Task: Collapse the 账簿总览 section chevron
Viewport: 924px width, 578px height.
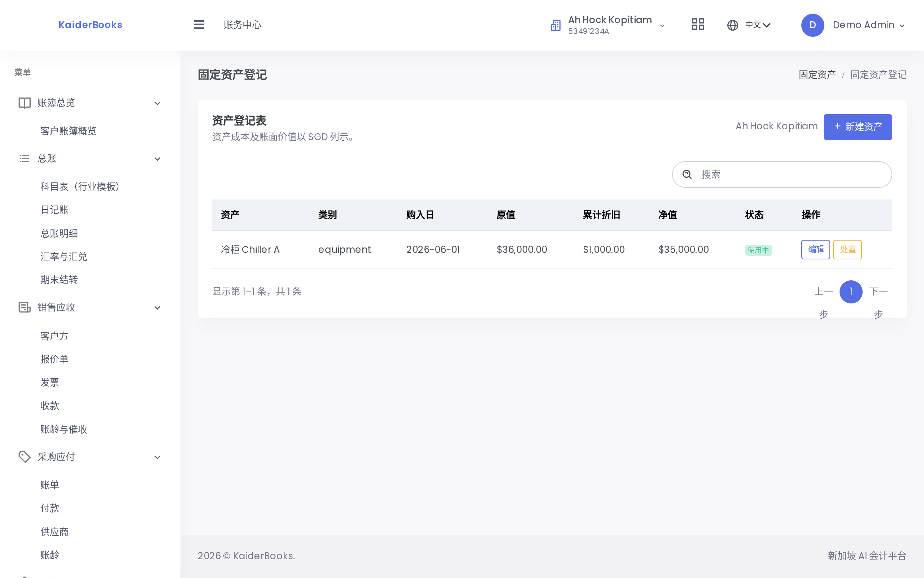Action: coord(157,103)
